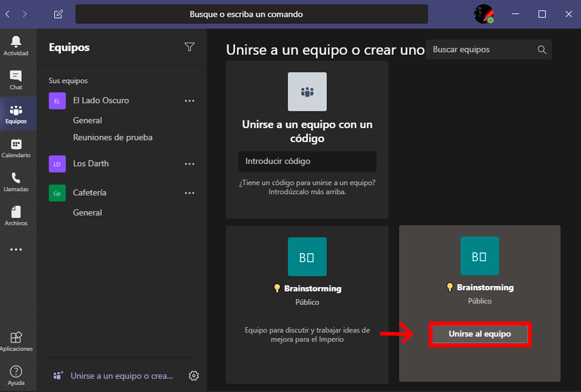Open the Reuniones de prueba channel
Viewport: 581px width, 392px height.
112,137
